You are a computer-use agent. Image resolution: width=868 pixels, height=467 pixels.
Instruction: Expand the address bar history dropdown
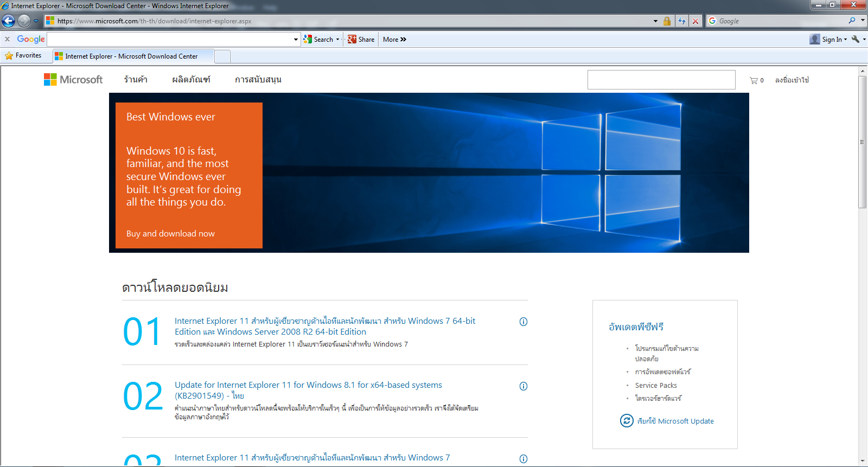[655, 21]
